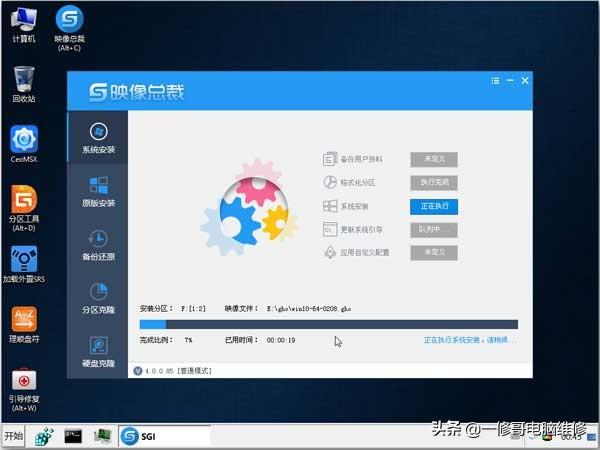600x450 pixels.
Task: Click the 映像总裁 logo in title bar
Action: coord(137,92)
